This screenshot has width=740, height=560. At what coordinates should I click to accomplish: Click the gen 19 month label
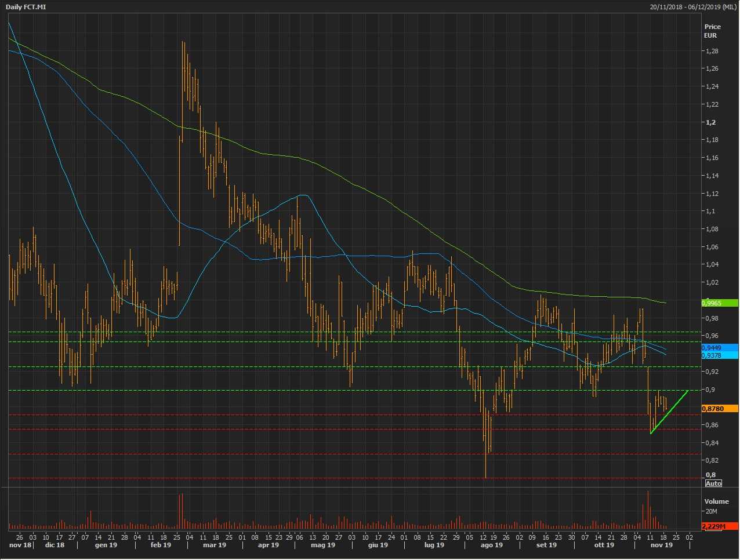point(106,545)
